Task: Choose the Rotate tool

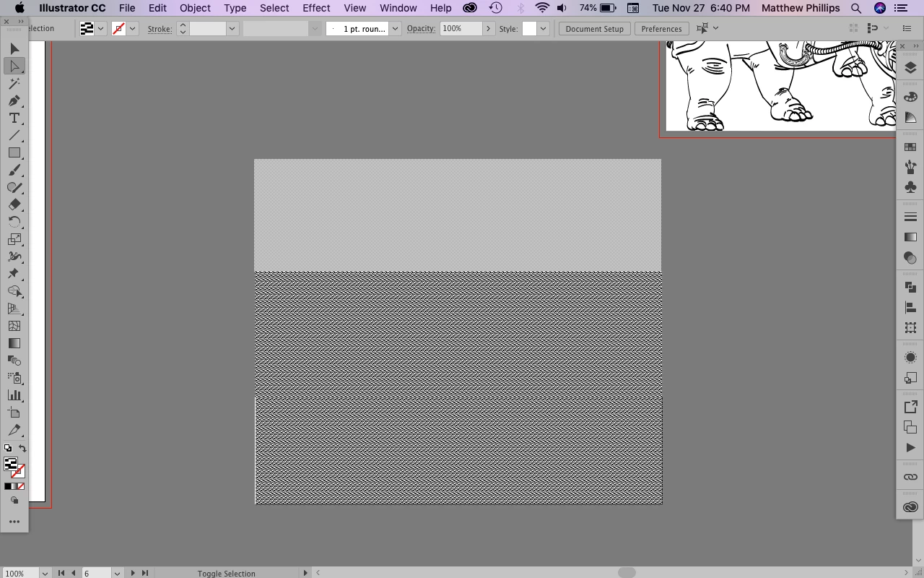Action: coord(14,222)
